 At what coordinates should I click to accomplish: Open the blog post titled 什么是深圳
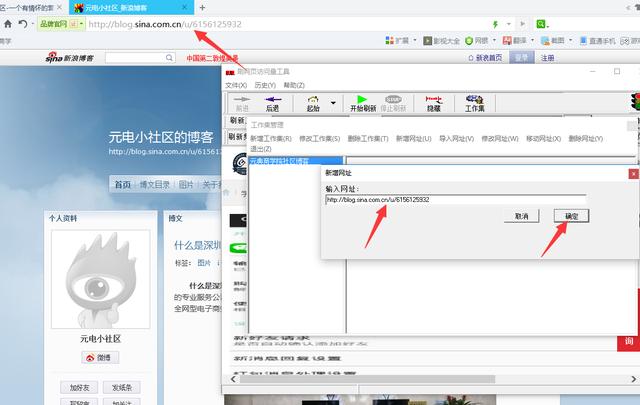[198, 245]
